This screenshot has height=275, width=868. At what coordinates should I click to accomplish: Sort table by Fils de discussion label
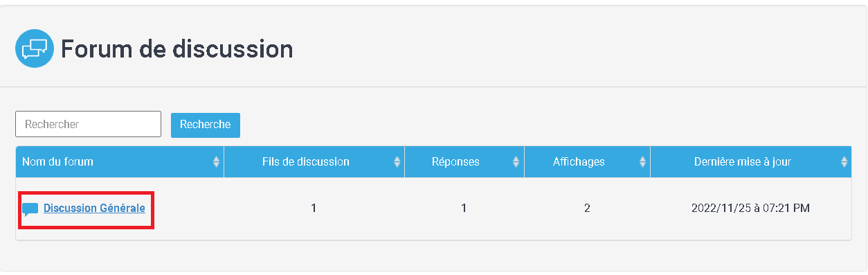pyautogui.click(x=306, y=162)
